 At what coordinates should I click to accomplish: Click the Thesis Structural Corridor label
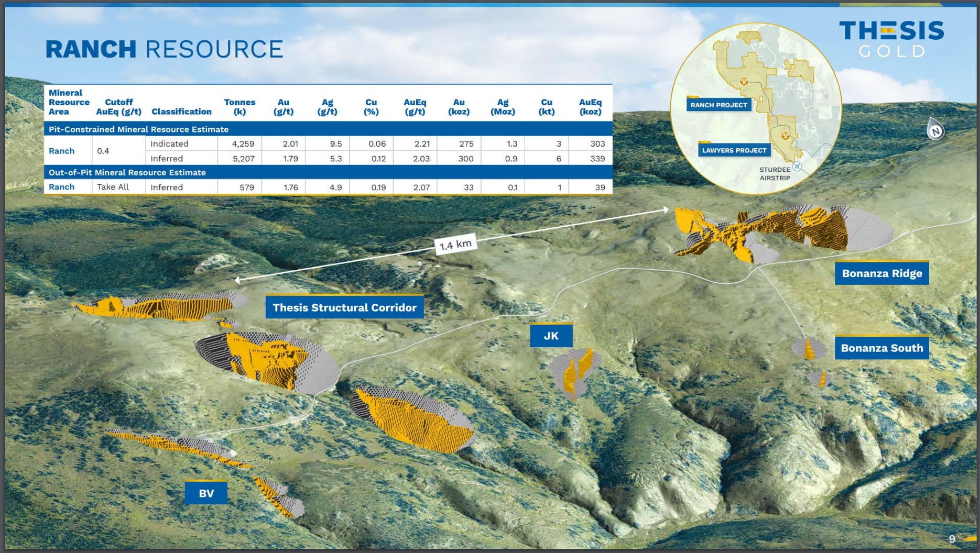click(344, 307)
